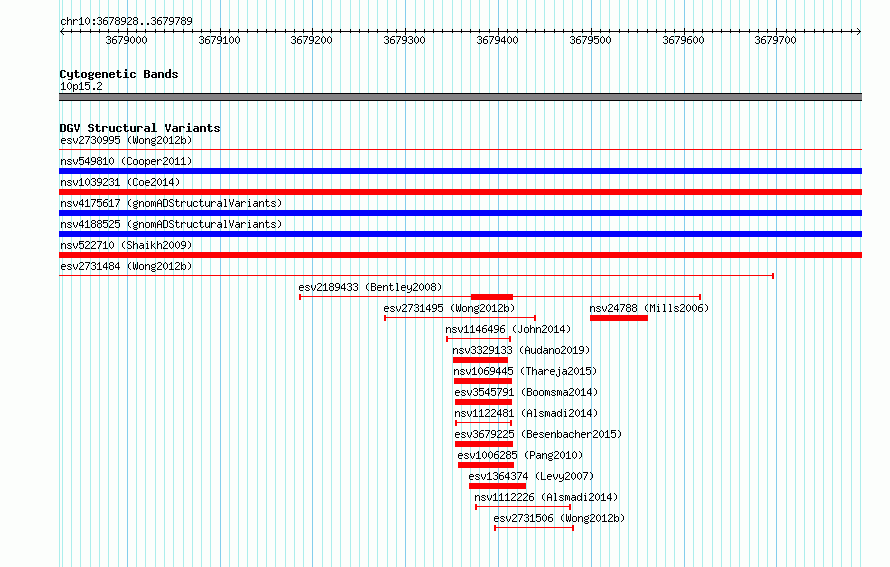Open variant nsv24788 (Mills2006) label
Screen dimensions: 890x567
(649, 308)
